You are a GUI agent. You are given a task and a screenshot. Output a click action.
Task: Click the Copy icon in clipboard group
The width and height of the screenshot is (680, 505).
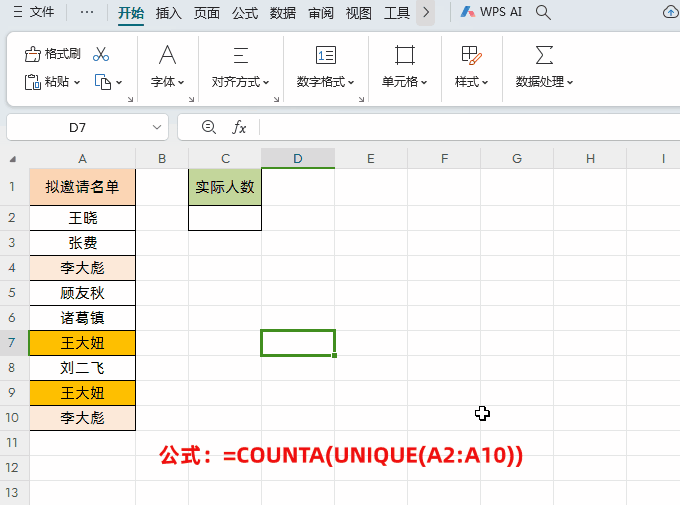(x=103, y=82)
